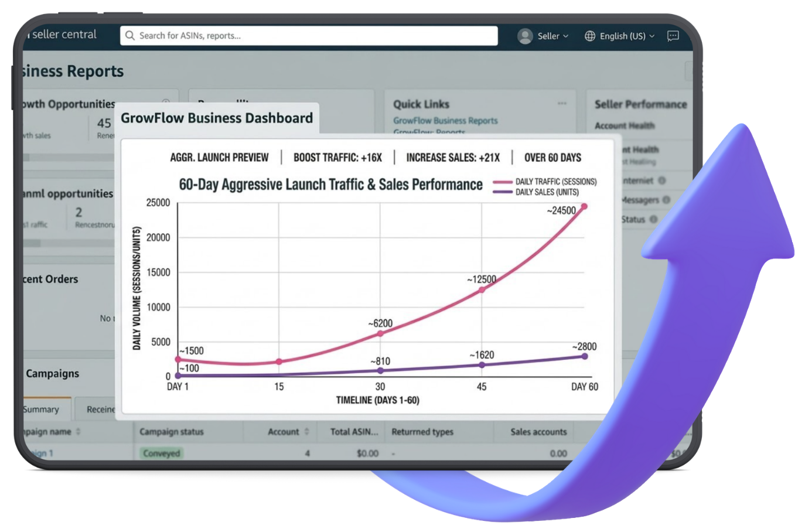Click the Account Health heading
The image size is (805, 532).
pos(625,125)
